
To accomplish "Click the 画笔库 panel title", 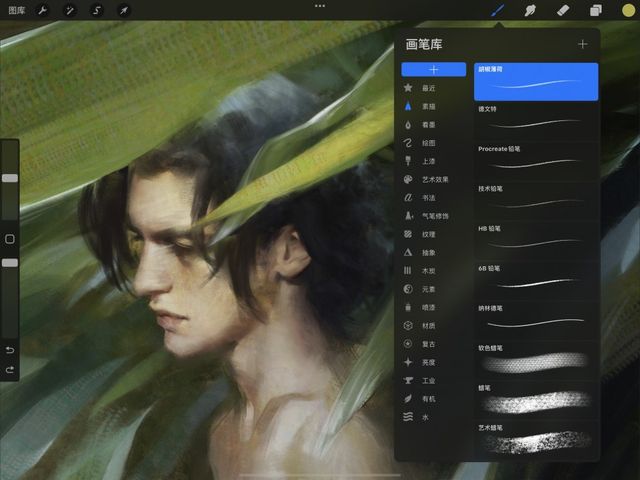I will (x=424, y=44).
